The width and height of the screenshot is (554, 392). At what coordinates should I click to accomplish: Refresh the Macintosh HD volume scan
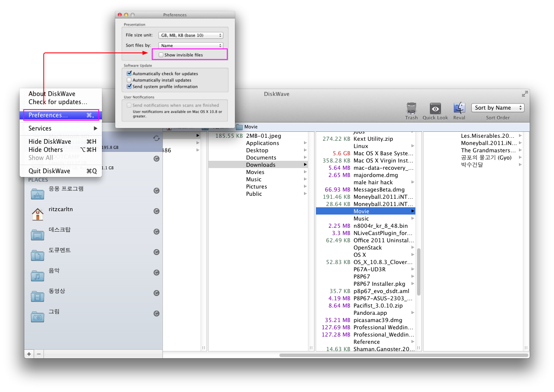click(x=157, y=138)
